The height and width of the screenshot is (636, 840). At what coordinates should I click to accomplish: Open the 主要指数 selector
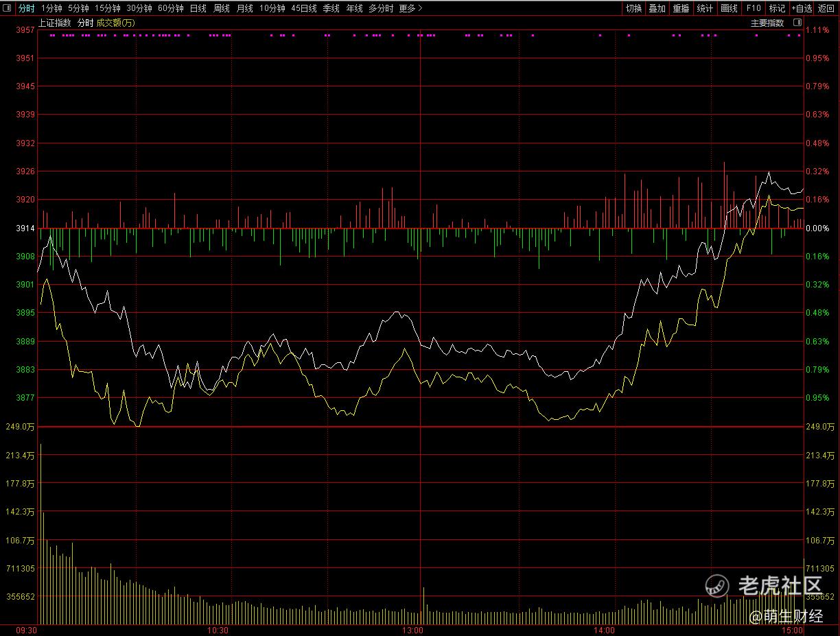[767, 23]
